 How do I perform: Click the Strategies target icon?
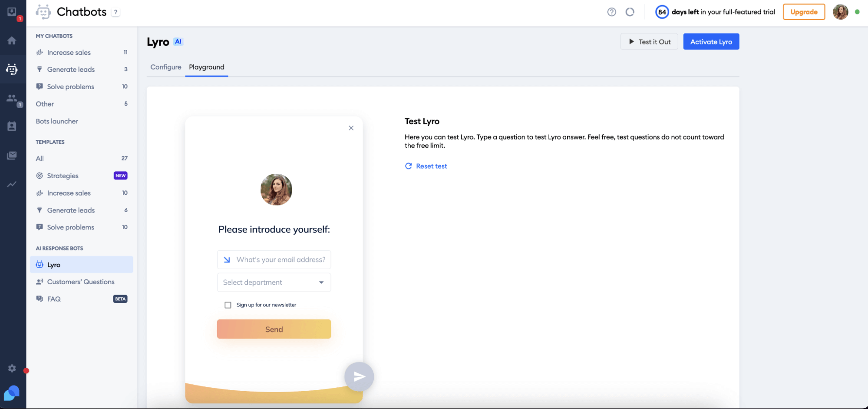[x=40, y=176]
